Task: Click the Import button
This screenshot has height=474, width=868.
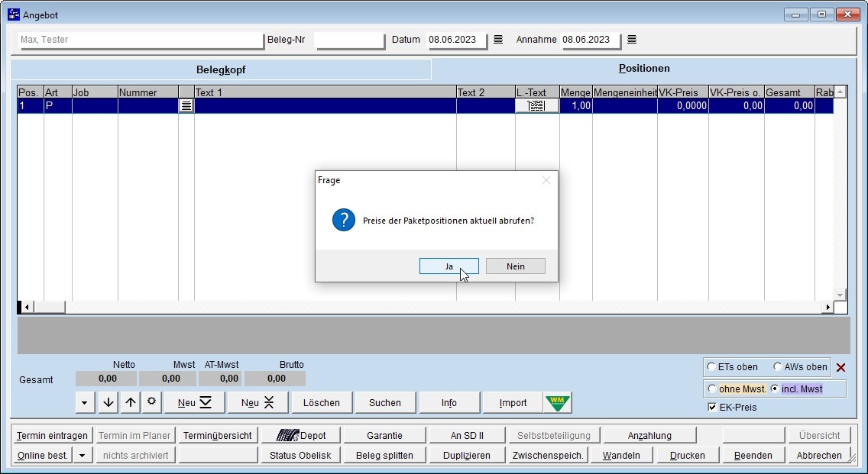Action: pyautogui.click(x=513, y=403)
